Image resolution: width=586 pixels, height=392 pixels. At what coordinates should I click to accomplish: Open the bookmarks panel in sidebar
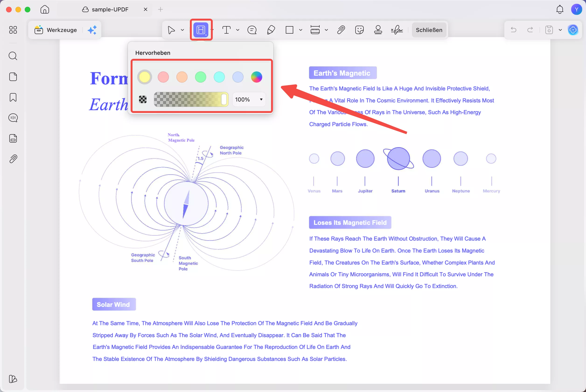click(x=13, y=97)
